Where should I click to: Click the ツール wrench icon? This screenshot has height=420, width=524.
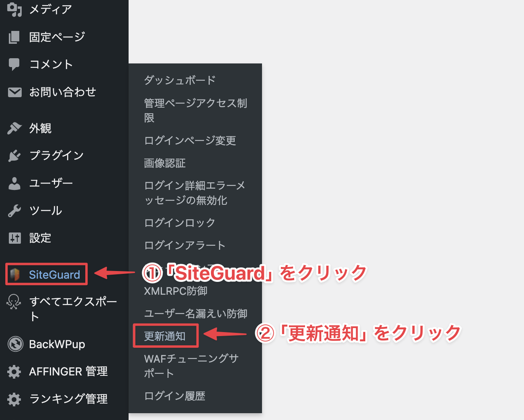tap(14, 211)
